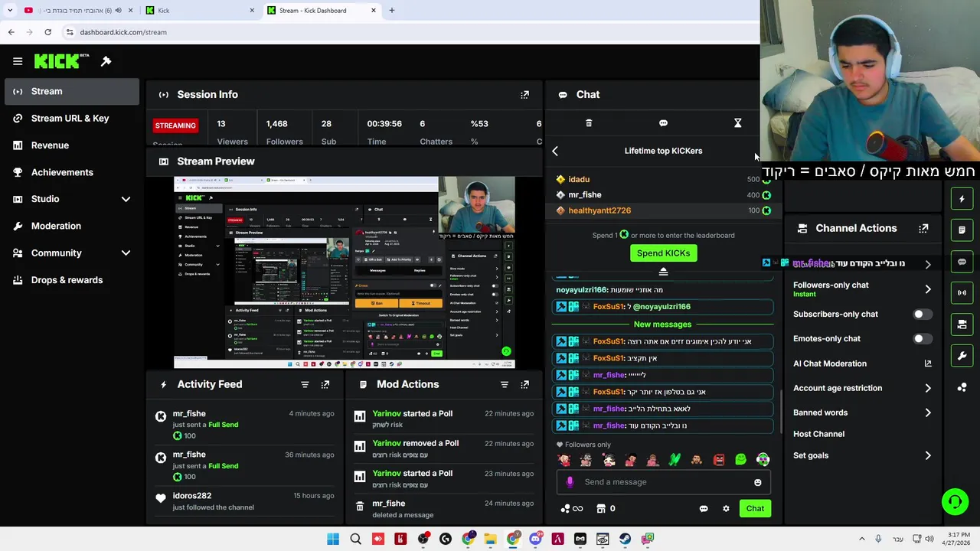980x551 pixels.
Task: Open Mod Actions filter menu
Action: [504, 384]
